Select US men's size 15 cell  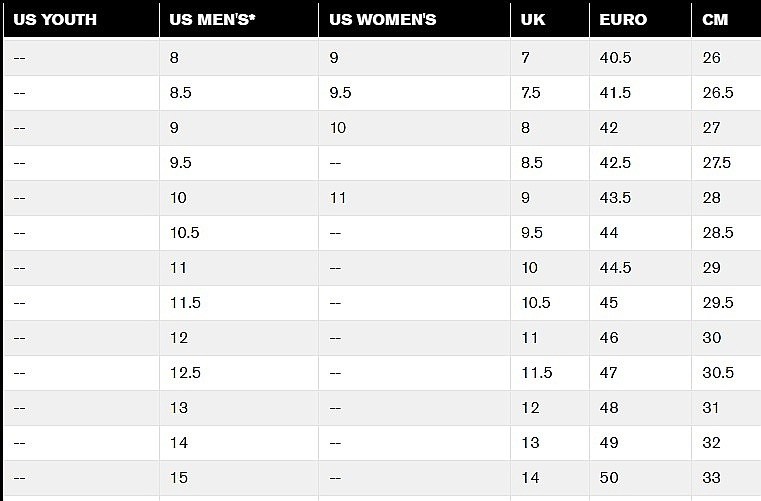pos(179,478)
